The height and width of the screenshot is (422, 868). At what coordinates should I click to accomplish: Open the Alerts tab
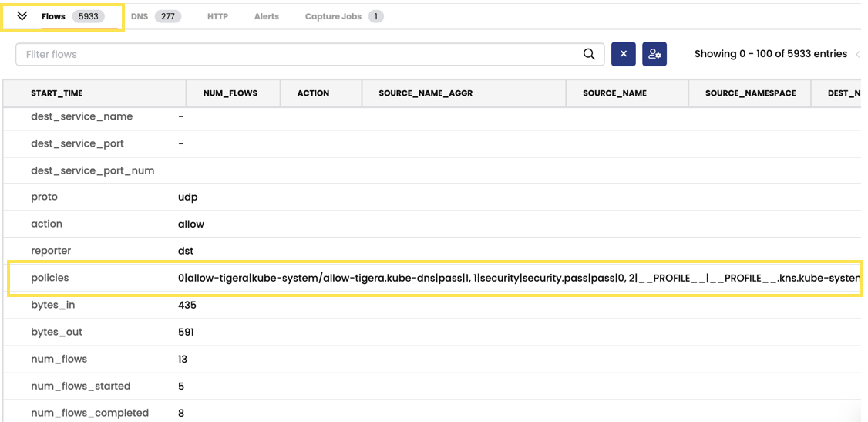click(267, 16)
